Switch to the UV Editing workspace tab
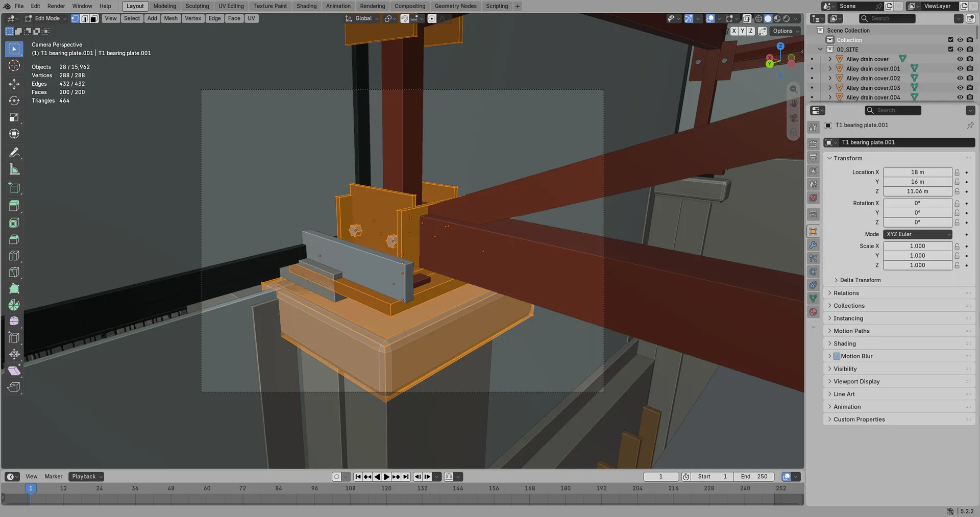Image resolution: width=980 pixels, height=517 pixels. pos(231,6)
